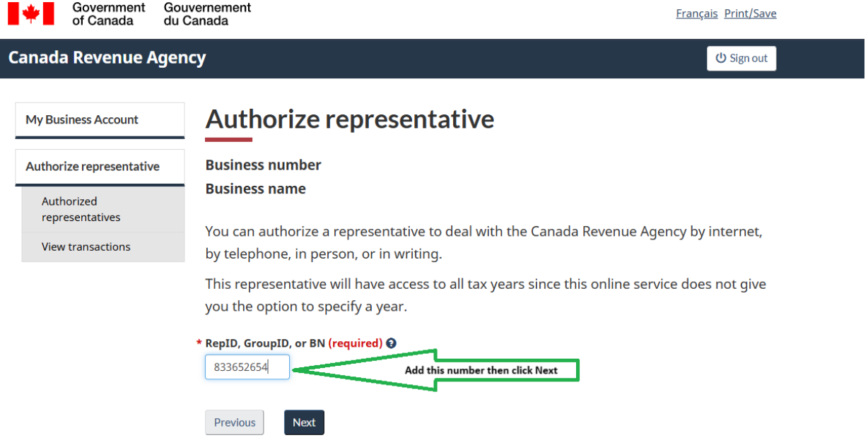Click the Business name label
Screen dimensions: 868x445
255,189
